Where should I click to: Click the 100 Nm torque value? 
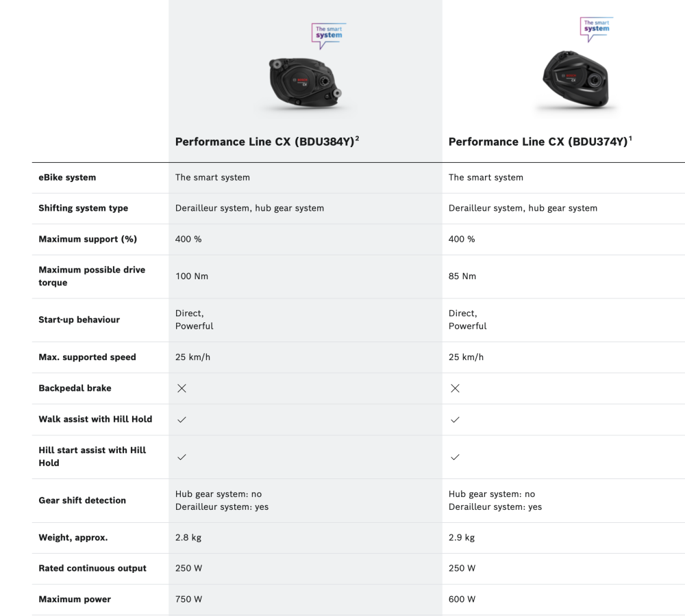tap(192, 277)
